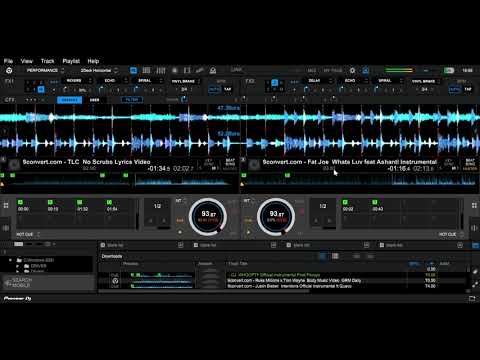Screen dimensions: 480x360
Task: Open the View menu
Action: click(x=27, y=61)
